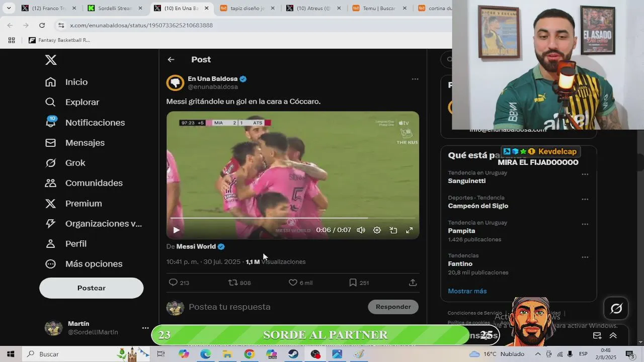
Task: Repost the post with 808 reposts
Action: tap(233, 283)
